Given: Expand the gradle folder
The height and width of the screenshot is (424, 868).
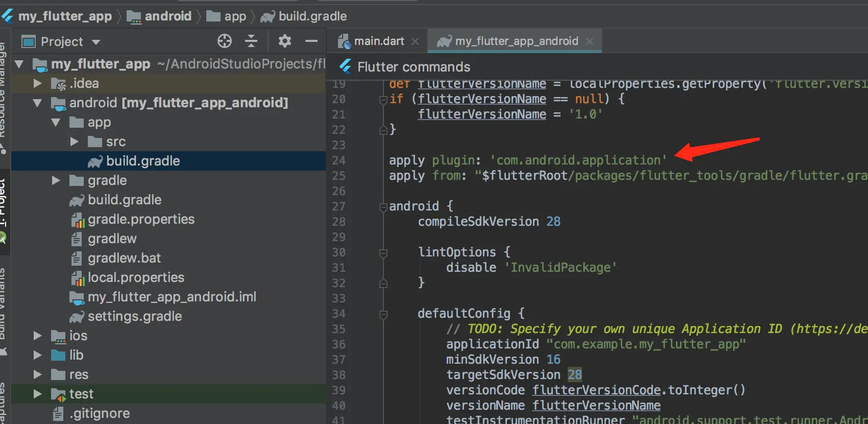Looking at the screenshot, I should click(x=56, y=180).
